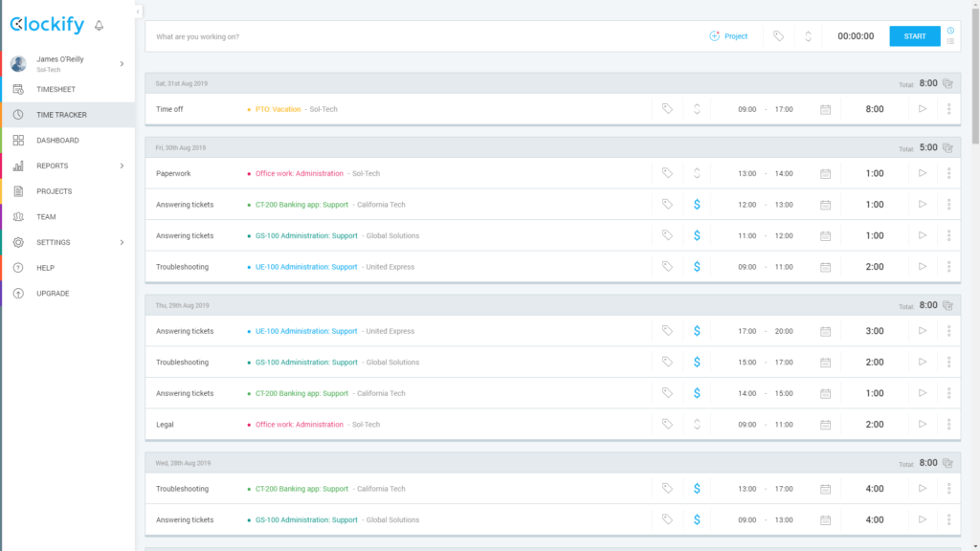The height and width of the screenshot is (551, 980).
Task: Add tag to Time off entry
Action: [667, 109]
